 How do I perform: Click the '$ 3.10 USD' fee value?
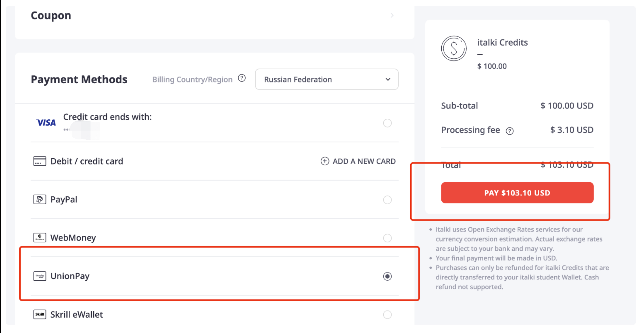(572, 130)
